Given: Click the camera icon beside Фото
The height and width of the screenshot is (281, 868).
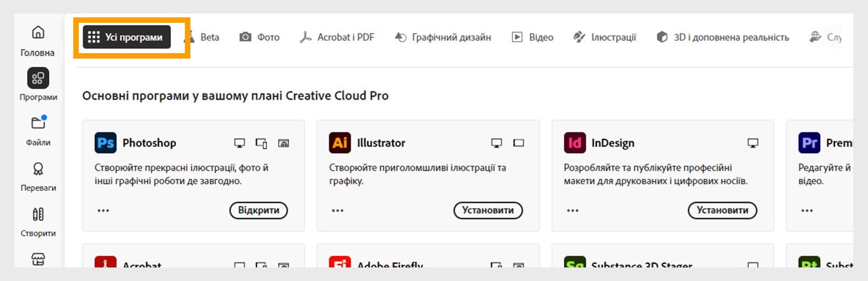Looking at the screenshot, I should click(245, 37).
